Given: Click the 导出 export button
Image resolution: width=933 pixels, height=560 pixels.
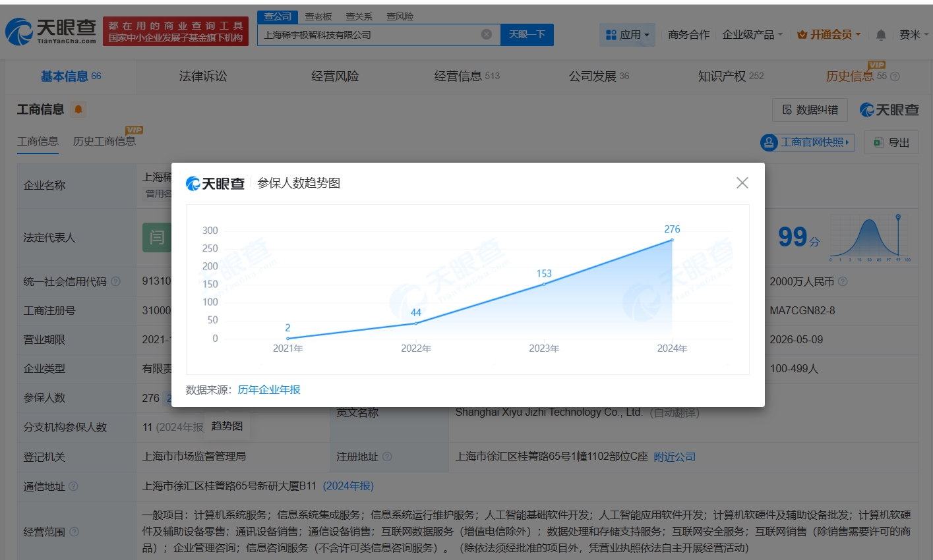Looking at the screenshot, I should 891,142.
